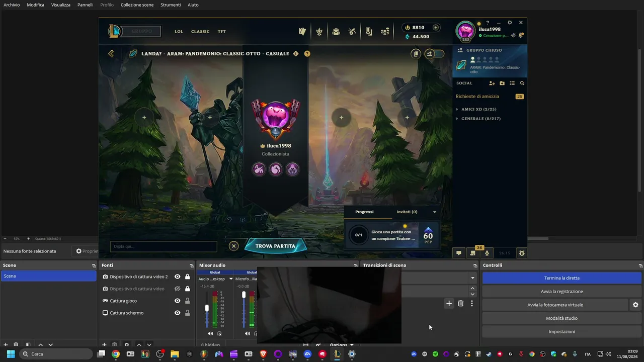Click Avvia la fotocamera virtuale
The width and height of the screenshot is (644, 362).
(x=555, y=305)
